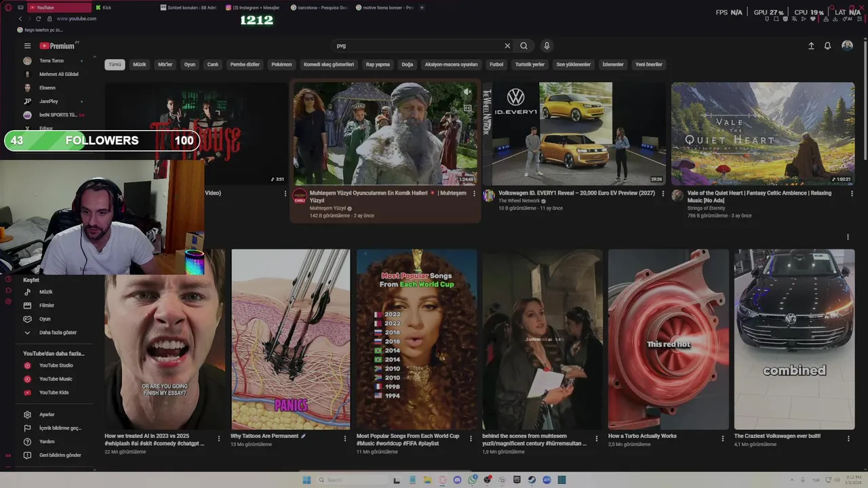Open options menu for Muhteşem Yüzyıl video
This screenshot has height=488, width=868.
[x=474, y=193]
